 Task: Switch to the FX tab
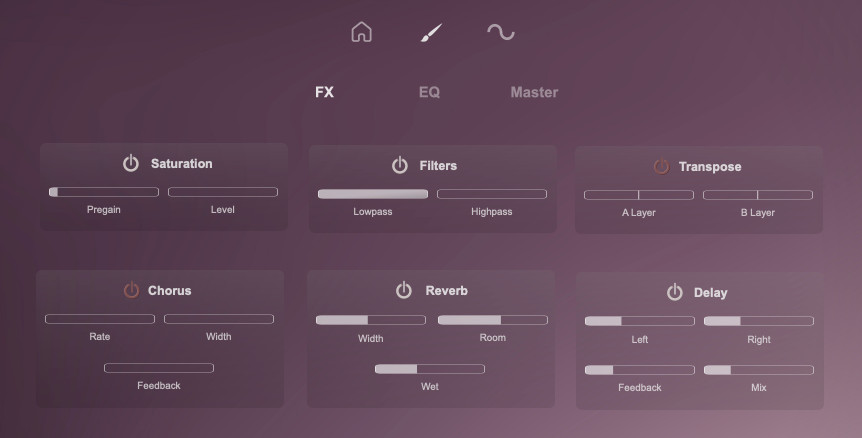pyautogui.click(x=324, y=92)
